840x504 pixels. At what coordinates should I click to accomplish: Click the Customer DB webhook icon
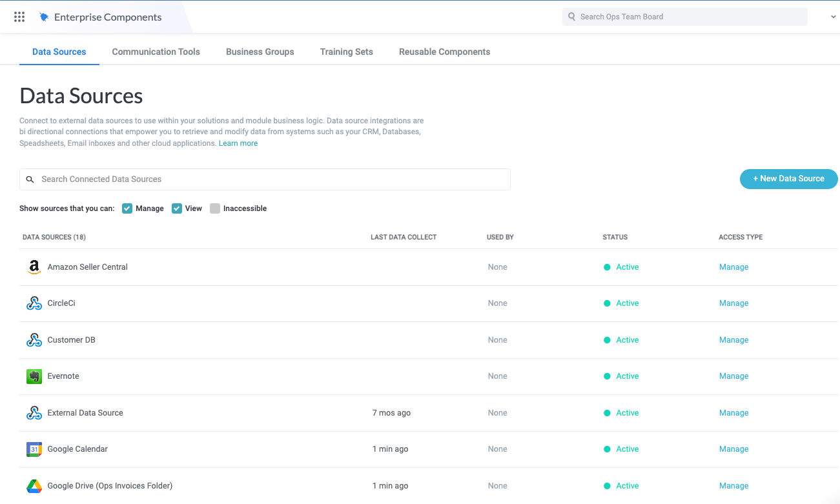pyautogui.click(x=34, y=340)
